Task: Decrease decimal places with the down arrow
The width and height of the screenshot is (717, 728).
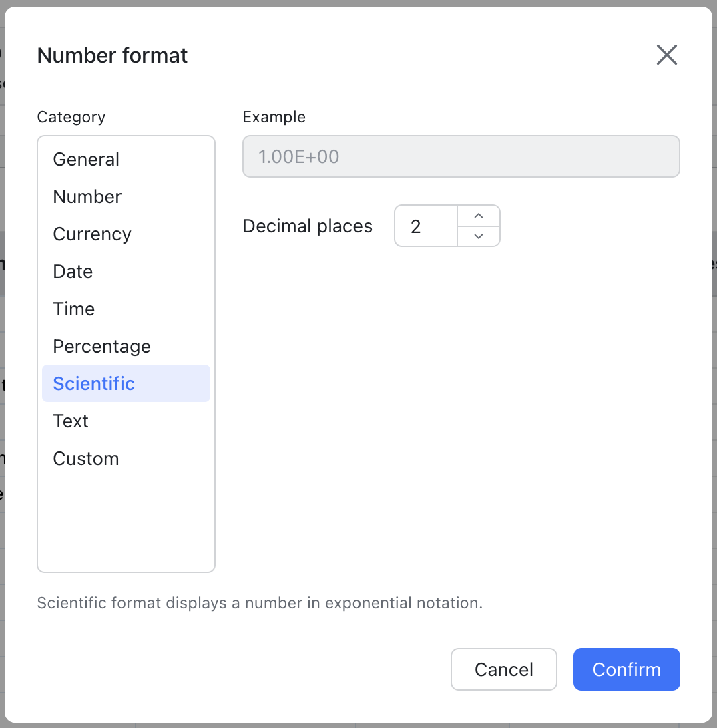Action: pos(479,236)
